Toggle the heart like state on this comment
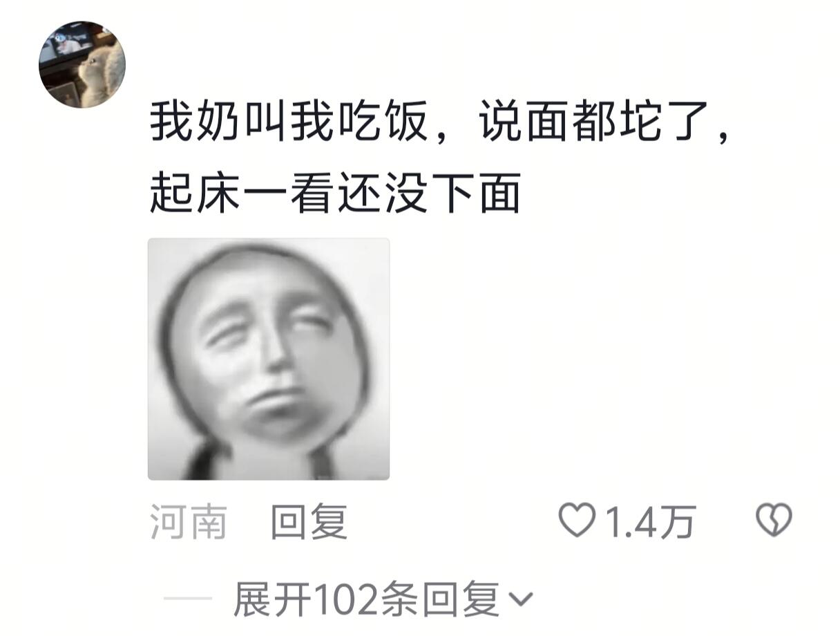Screen dimensions: 840x636 coord(576,521)
